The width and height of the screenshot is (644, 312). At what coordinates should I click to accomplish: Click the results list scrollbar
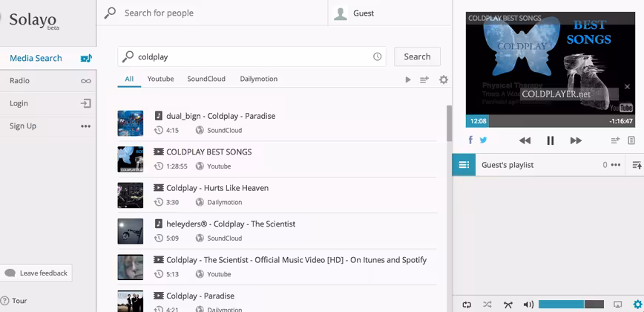coord(450,123)
